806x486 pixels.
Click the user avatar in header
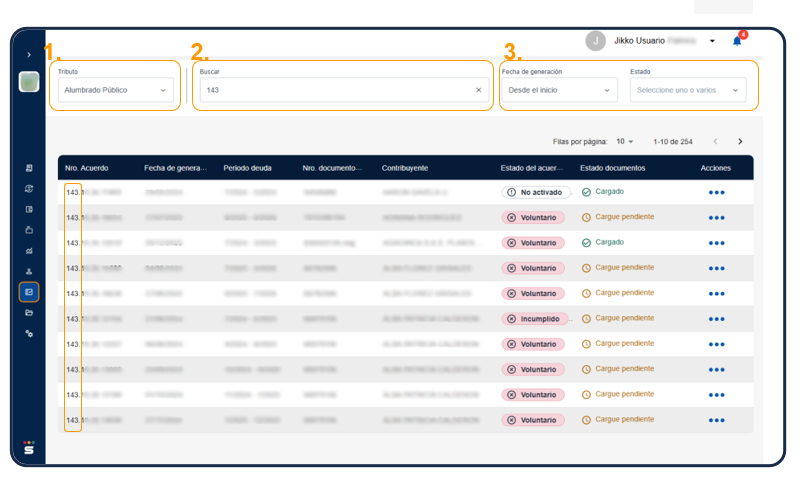[596, 41]
